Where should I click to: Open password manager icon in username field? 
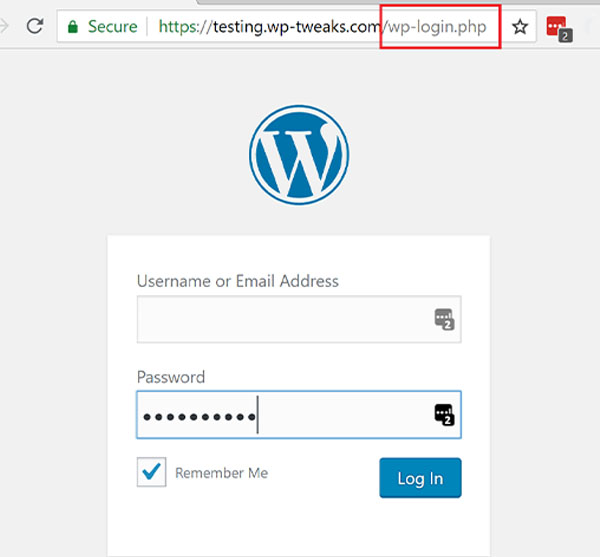tap(444, 319)
